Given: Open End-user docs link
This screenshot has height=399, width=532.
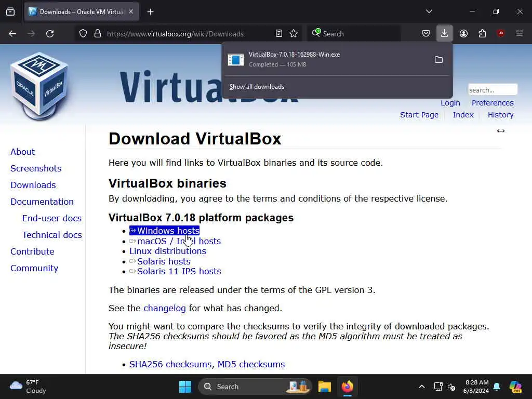Looking at the screenshot, I should [52, 218].
